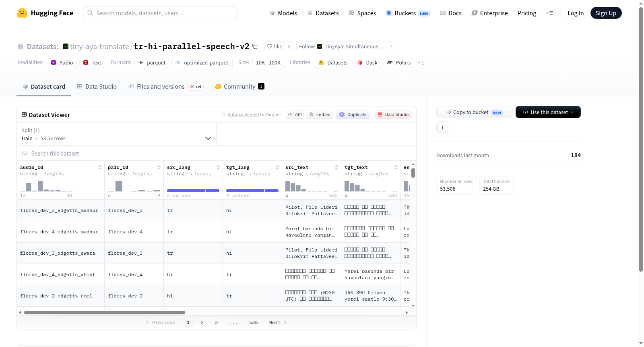Go to page 3 of the dataset
Screen dimensions: 644x347
(216, 322)
